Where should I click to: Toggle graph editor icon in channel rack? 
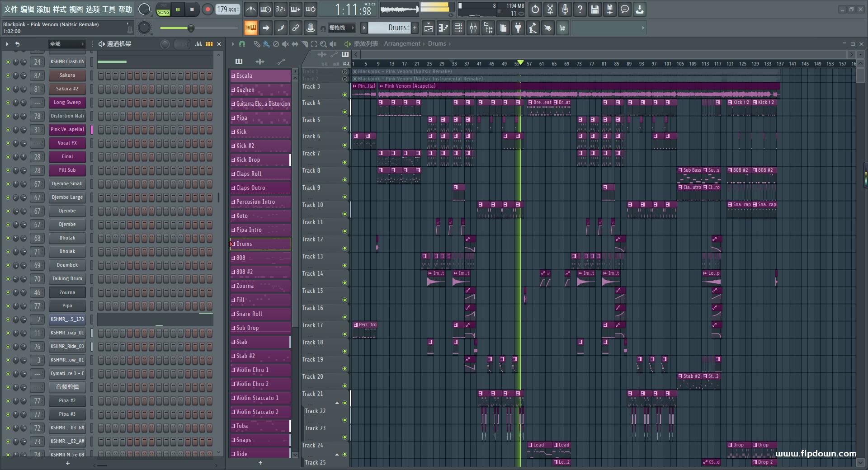198,44
